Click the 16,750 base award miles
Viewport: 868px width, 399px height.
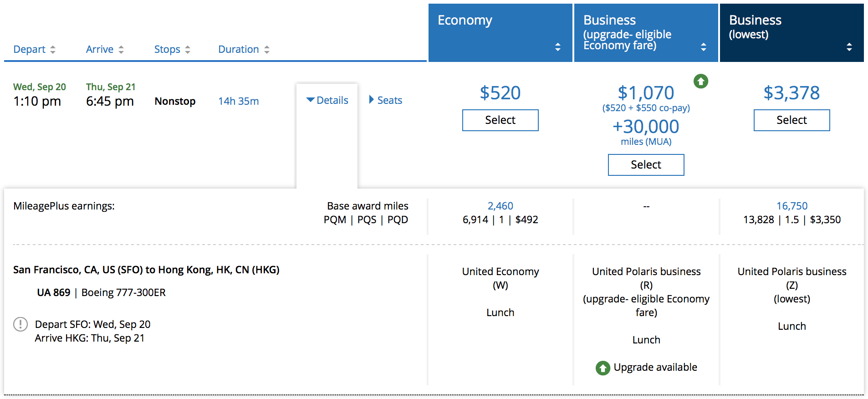tap(791, 206)
